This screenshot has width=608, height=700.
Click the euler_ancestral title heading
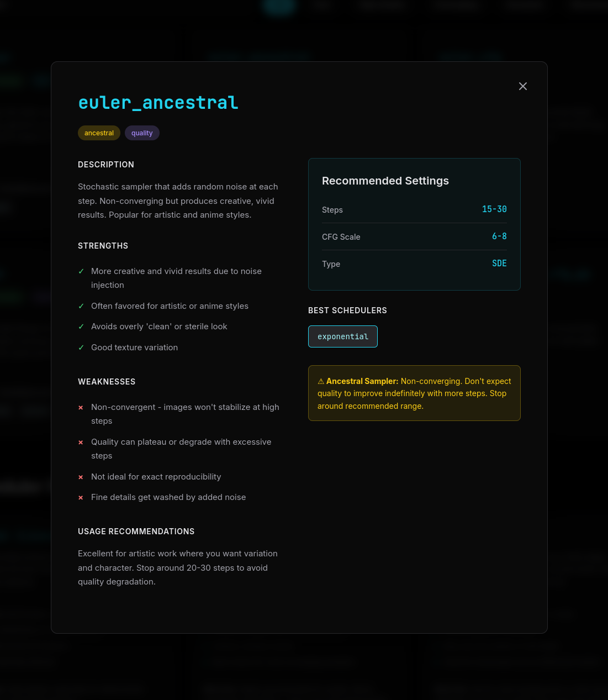click(158, 102)
